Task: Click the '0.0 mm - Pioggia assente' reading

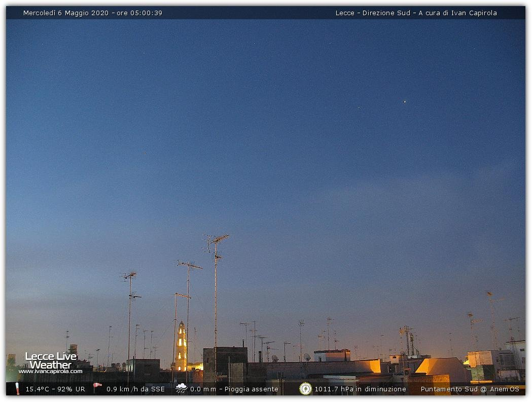Action: (234, 389)
